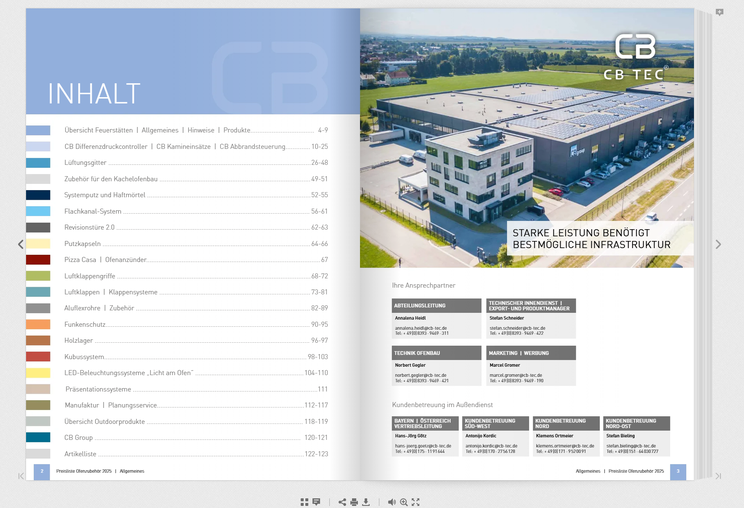Click the bookmark icon at top right
The width and height of the screenshot is (744, 508).
pyautogui.click(x=719, y=12)
